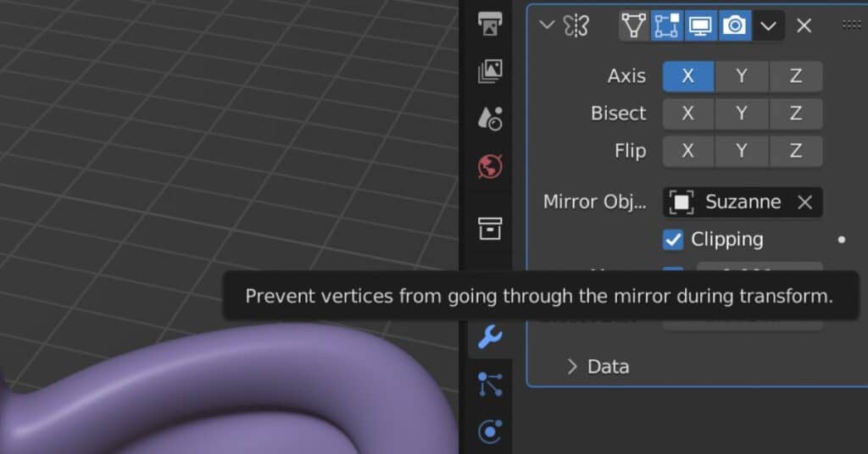
Task: Enable Z axis for mirror
Action: click(796, 76)
